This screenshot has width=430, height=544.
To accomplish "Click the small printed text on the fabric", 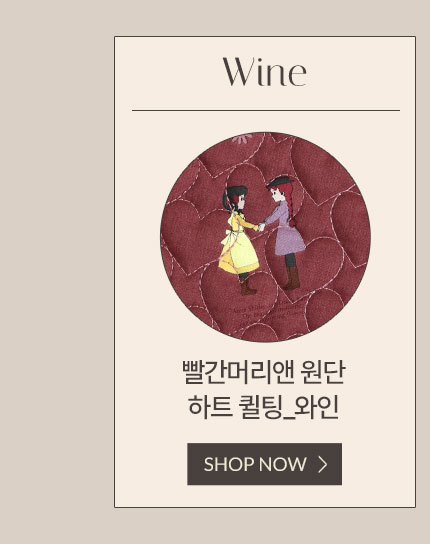I will [264, 313].
